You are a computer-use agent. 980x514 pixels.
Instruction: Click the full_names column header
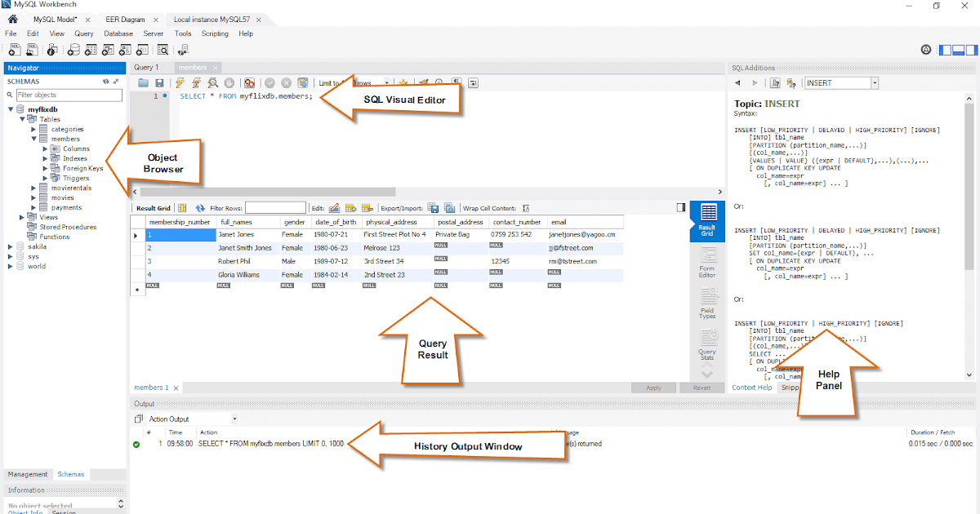click(x=248, y=222)
